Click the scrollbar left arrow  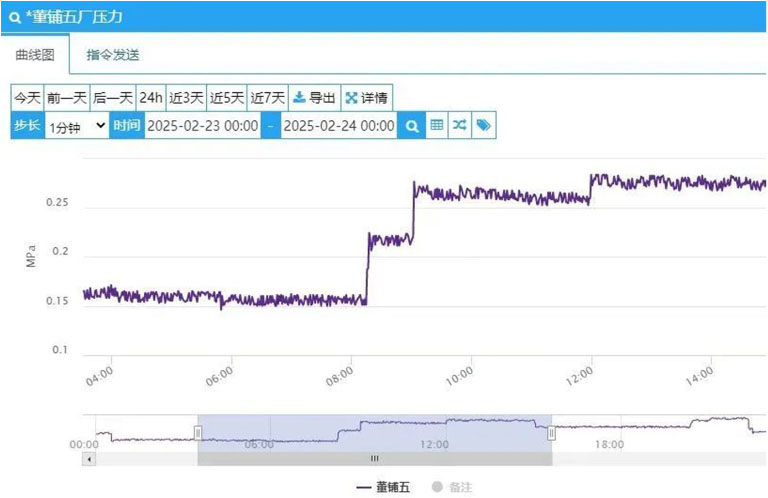89,459
